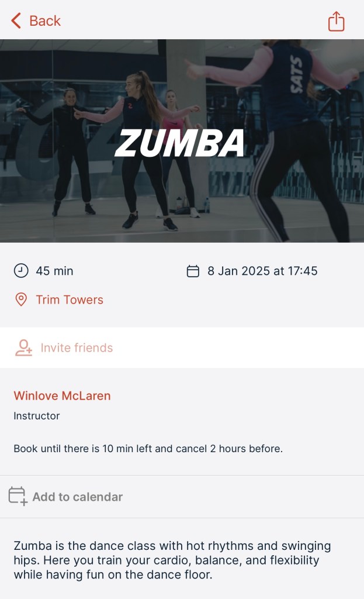Click the ZUMBA title on the banner

(179, 143)
